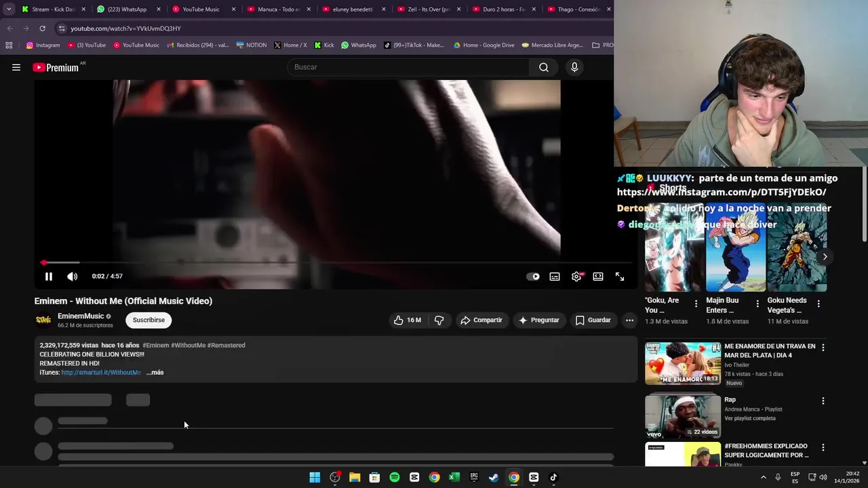This screenshot has width=868, height=488.
Task: Open the TikTok bookmark
Action: (414, 45)
